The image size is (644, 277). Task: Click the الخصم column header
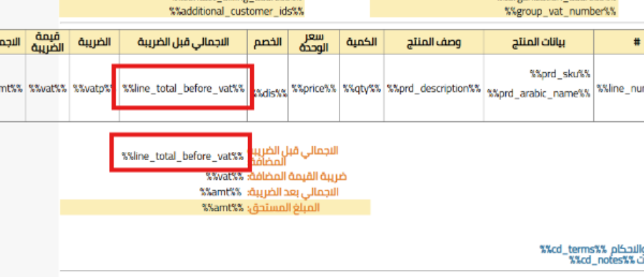click(x=268, y=42)
